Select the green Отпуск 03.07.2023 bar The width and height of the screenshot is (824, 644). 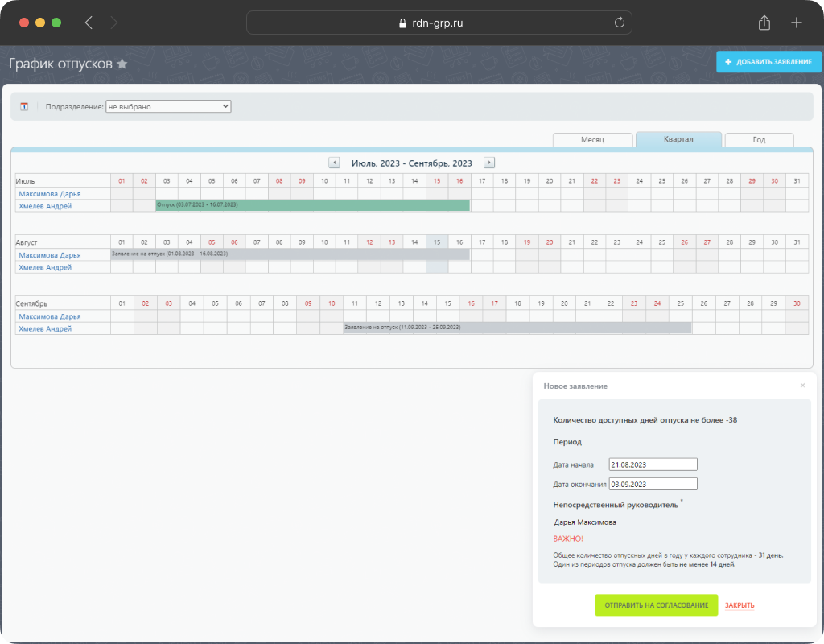(x=313, y=205)
